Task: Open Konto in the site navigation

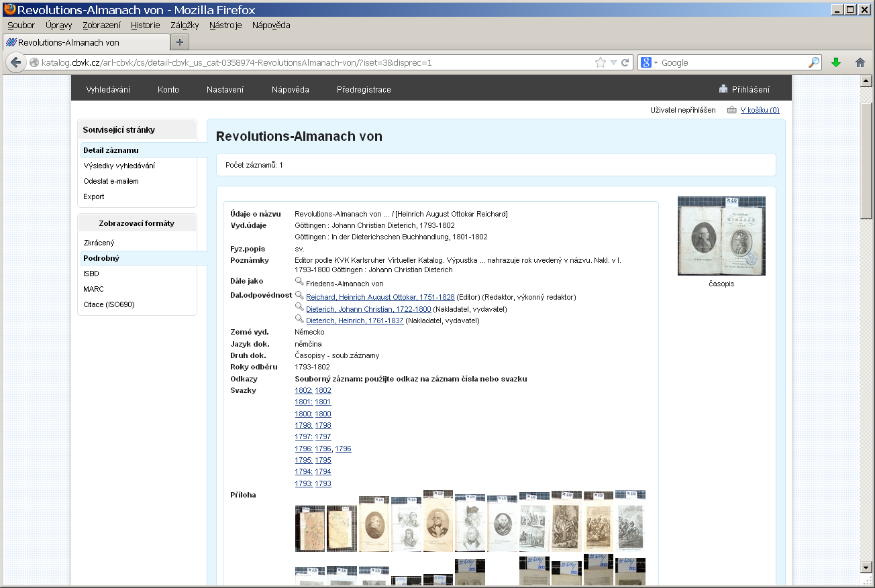Action: [168, 89]
